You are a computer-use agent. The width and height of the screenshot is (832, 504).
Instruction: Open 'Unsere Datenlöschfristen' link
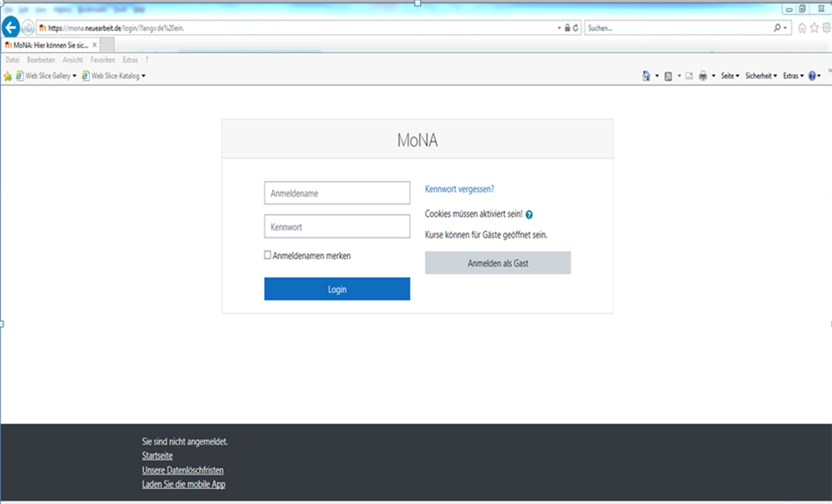pyautogui.click(x=183, y=470)
